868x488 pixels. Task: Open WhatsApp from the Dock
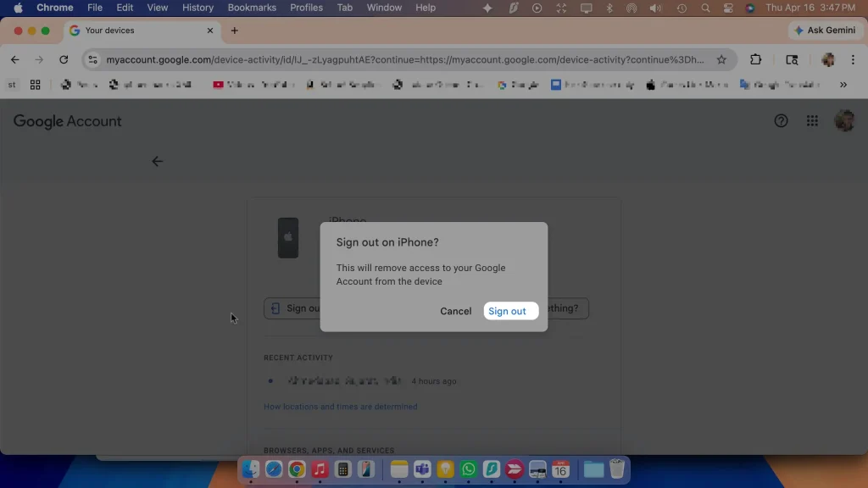pos(468,469)
